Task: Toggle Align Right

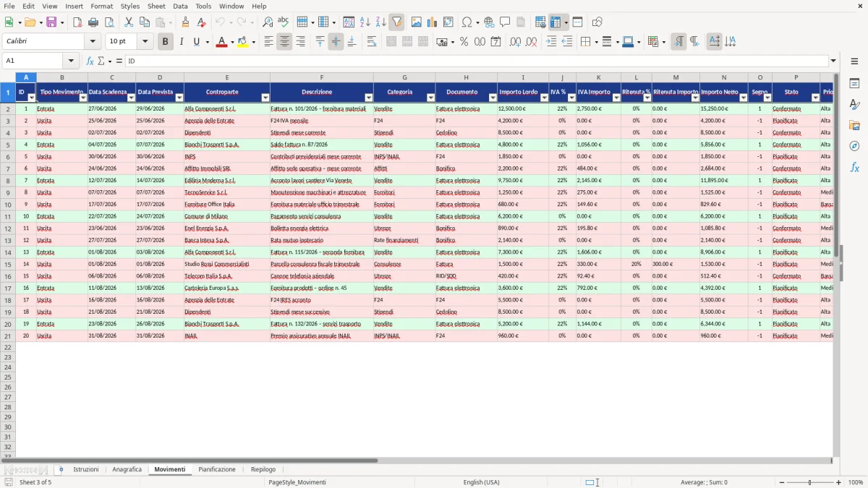Action: pyautogui.click(x=300, y=42)
